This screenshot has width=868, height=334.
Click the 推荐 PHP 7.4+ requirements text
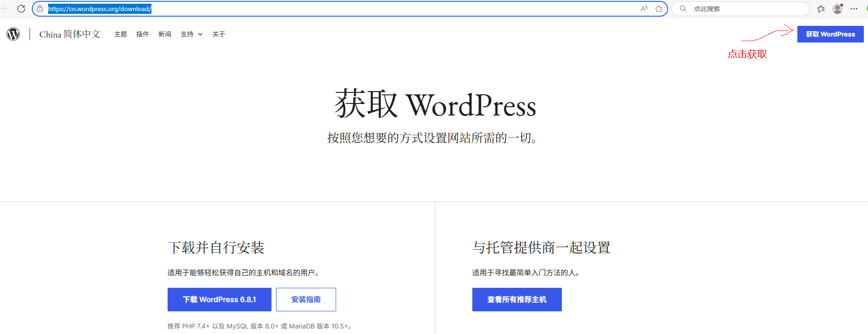(261, 326)
